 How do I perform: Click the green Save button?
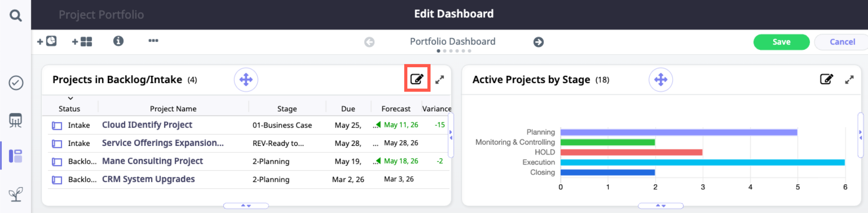(x=781, y=42)
